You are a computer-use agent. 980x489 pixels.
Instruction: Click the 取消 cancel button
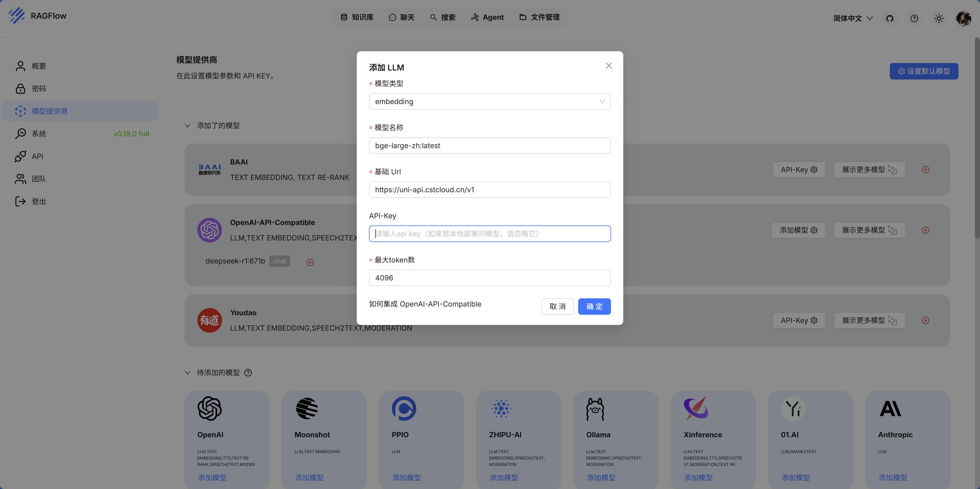pos(557,306)
